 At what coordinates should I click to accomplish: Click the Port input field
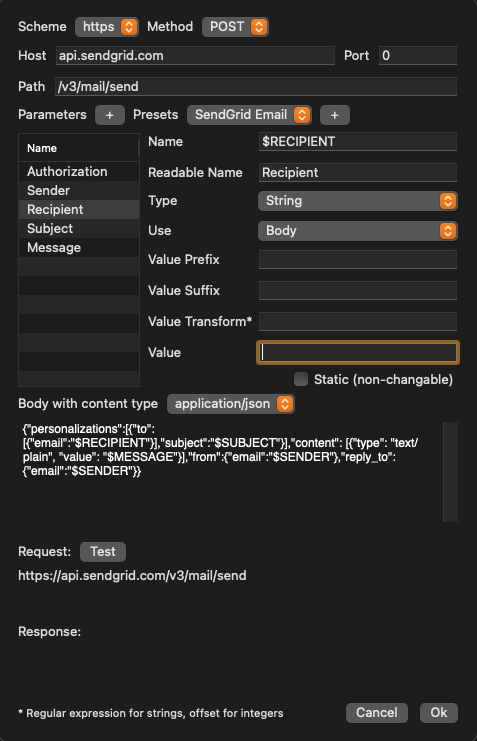click(417, 56)
